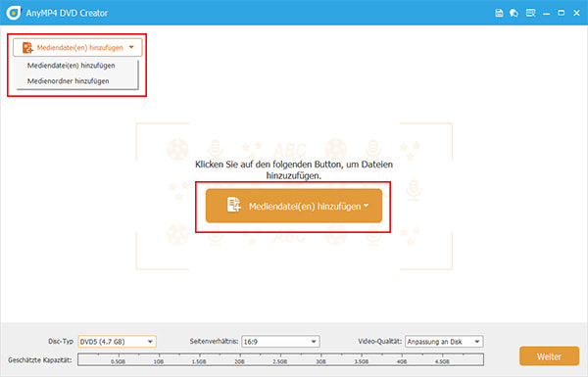This screenshot has width=588, height=377.
Task: Click the Weiter button
Action: pos(549,356)
